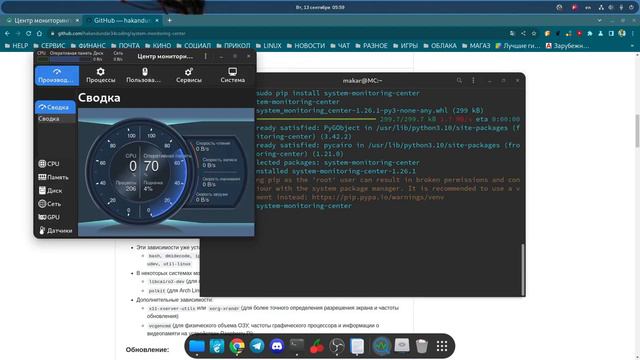Image resolution: width=640 pixels, height=360 pixels.
Task: Open the browser extensions puzzle icon
Action: 590,33
